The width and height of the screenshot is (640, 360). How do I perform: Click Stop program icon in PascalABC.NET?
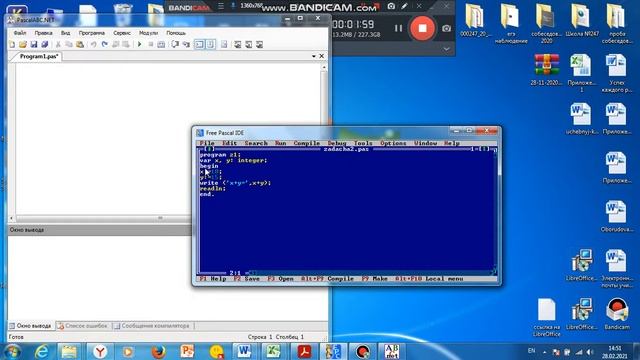tap(151, 44)
